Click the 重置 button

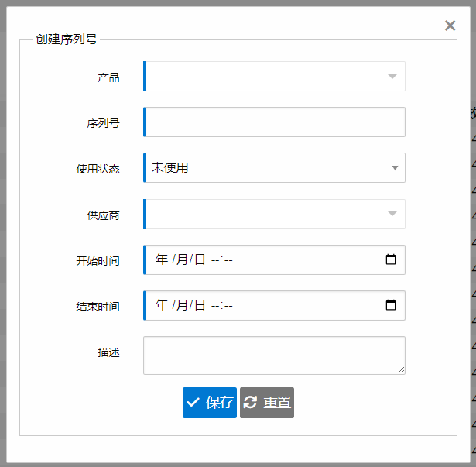tap(267, 403)
